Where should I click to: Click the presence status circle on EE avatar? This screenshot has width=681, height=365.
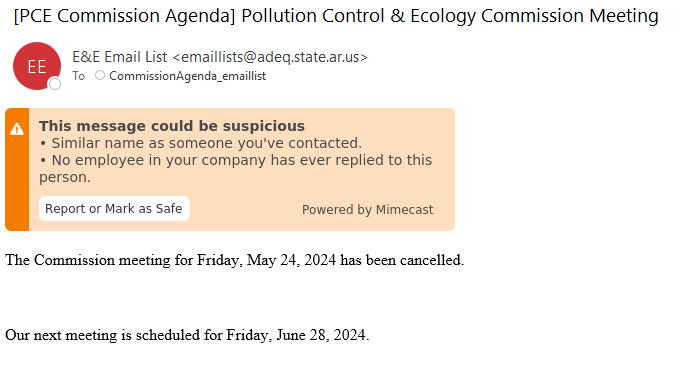[x=55, y=83]
